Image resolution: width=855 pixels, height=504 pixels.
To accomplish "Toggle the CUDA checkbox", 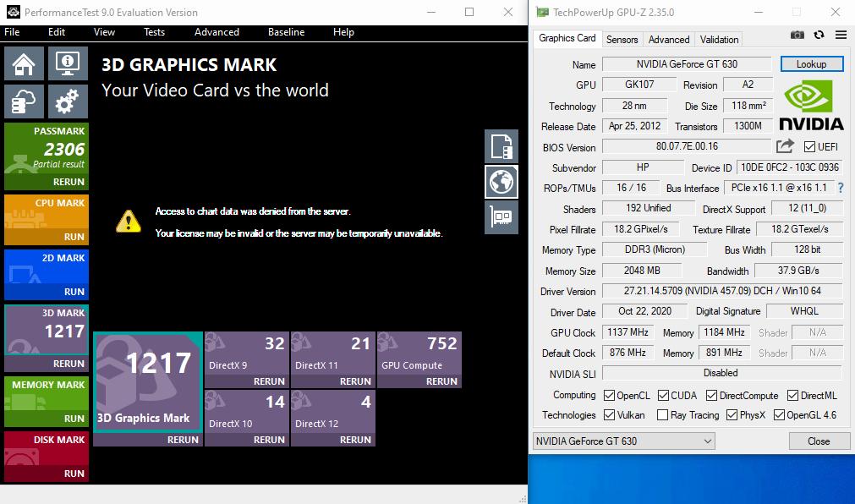I will point(663,396).
